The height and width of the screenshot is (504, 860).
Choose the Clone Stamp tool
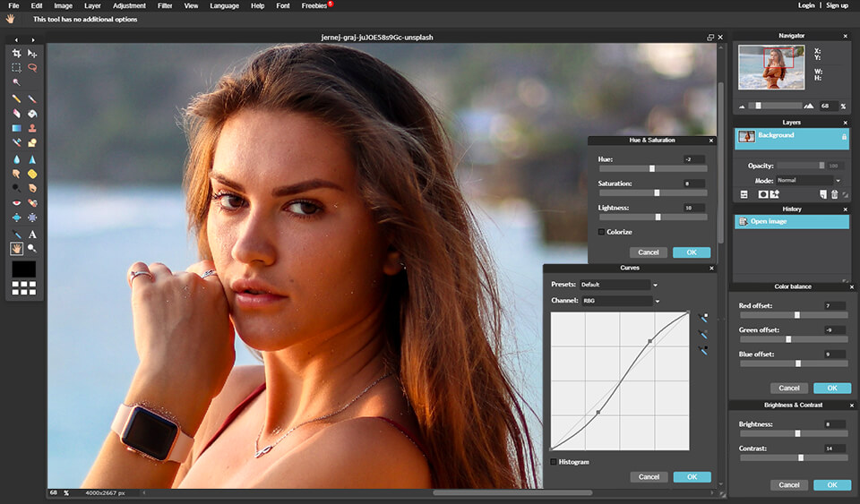(x=32, y=128)
